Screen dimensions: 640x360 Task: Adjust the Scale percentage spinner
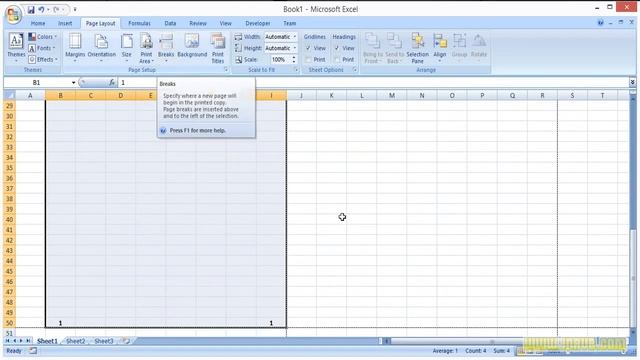(x=293, y=60)
